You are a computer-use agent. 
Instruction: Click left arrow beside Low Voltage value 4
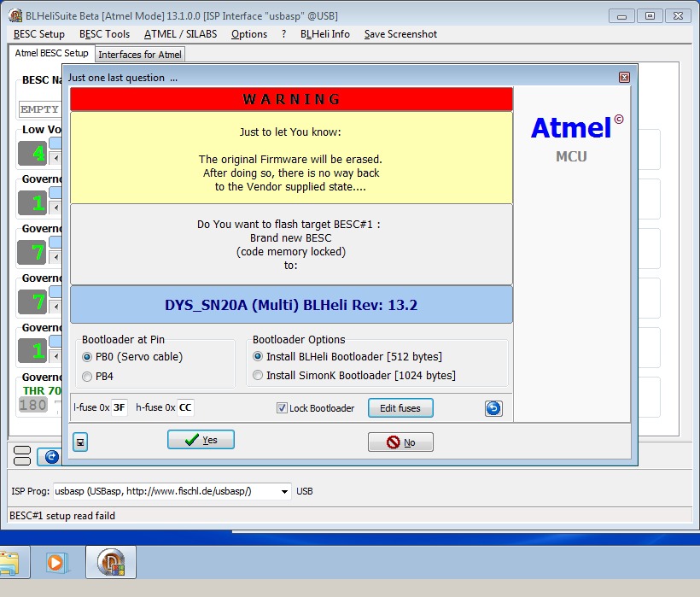click(55, 158)
